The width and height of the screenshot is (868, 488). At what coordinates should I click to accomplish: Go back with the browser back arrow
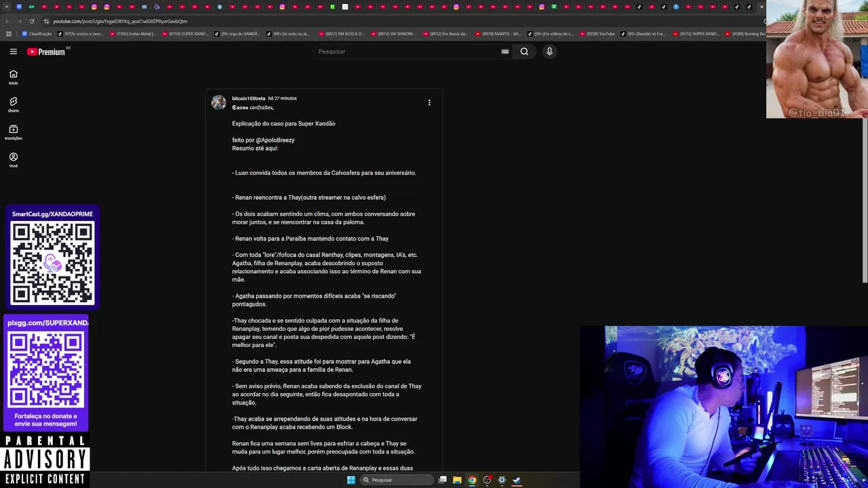coord(7,21)
